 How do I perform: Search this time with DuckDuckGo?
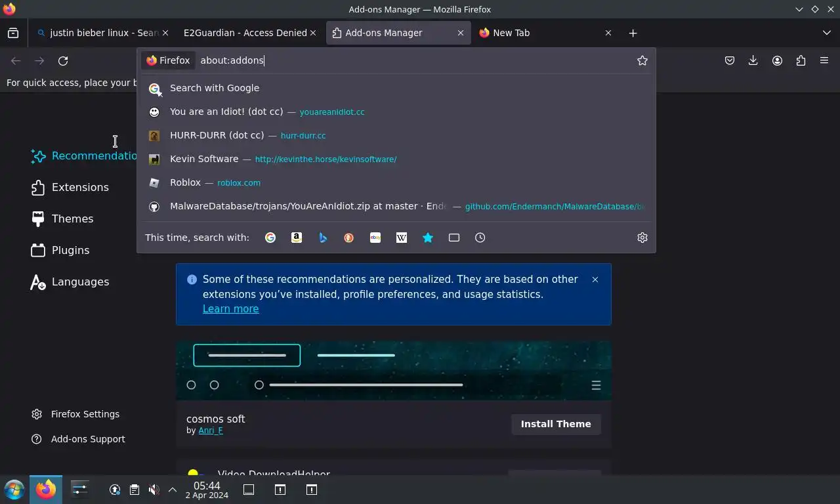[349, 238]
